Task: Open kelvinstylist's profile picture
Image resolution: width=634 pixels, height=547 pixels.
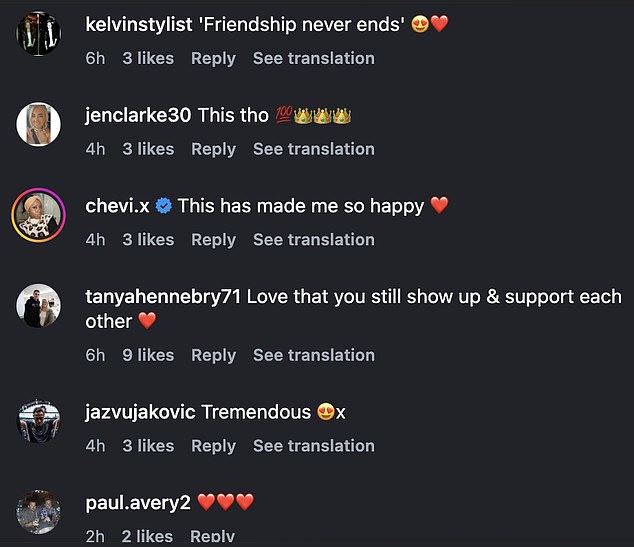Action: (x=40, y=34)
